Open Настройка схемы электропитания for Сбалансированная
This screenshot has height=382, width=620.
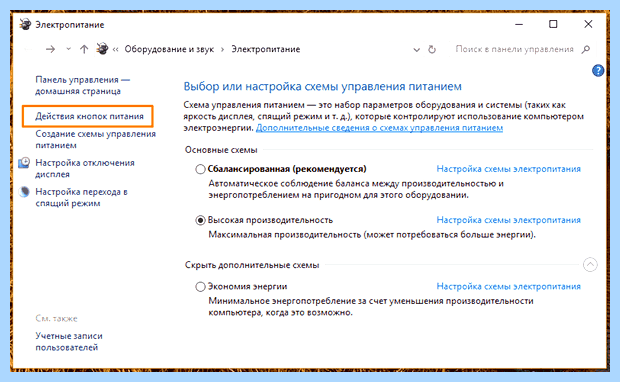[x=508, y=169]
